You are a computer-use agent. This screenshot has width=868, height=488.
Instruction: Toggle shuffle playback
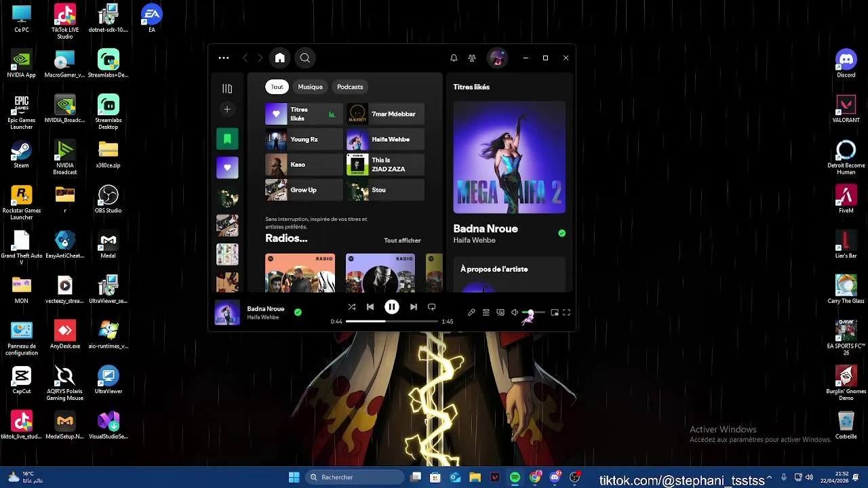[x=352, y=307]
